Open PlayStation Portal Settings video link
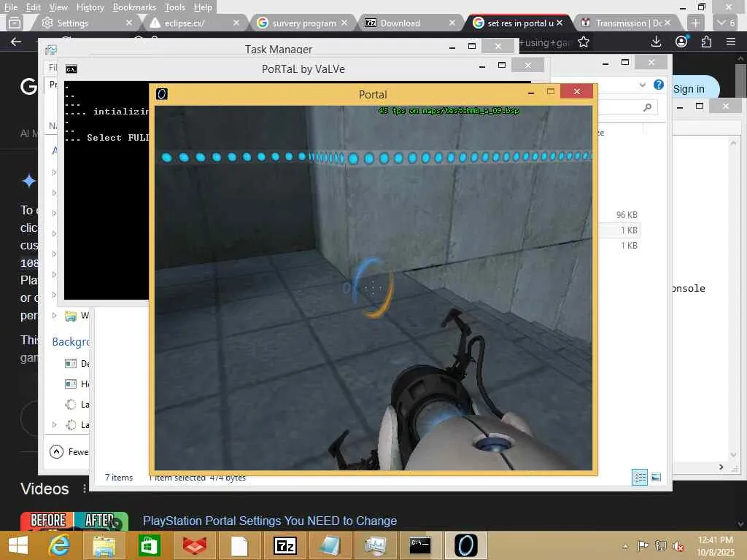The image size is (747, 560). coord(270,521)
